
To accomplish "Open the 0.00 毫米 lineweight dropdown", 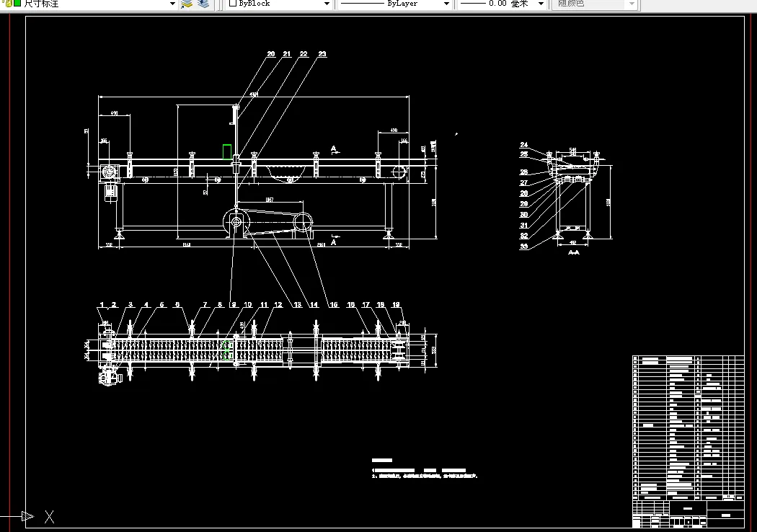I will click(x=541, y=4).
